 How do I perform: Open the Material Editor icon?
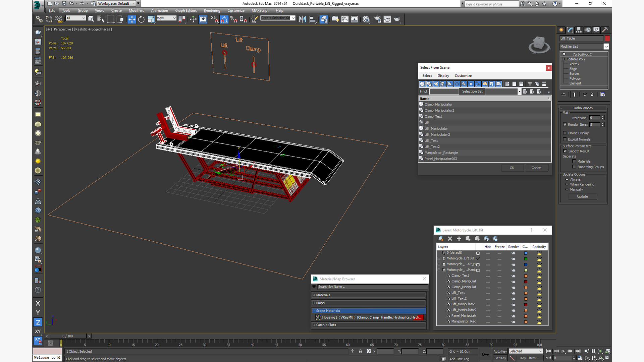[x=366, y=19]
